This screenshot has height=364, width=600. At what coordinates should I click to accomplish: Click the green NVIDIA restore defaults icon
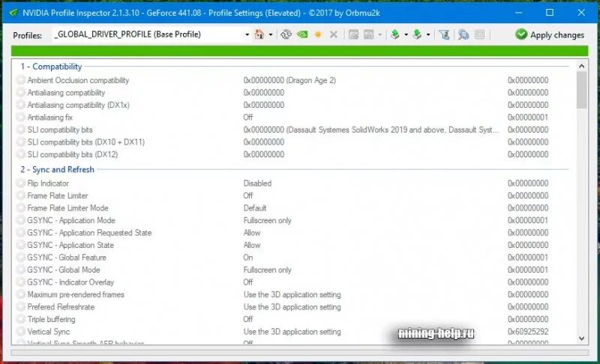click(x=302, y=34)
